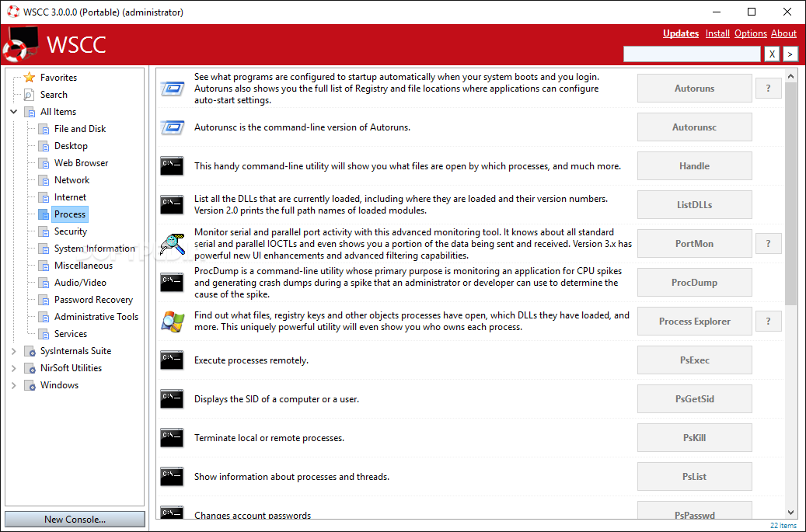Click the PsGetSid console icon
Image resolution: width=806 pixels, height=532 pixels.
pos(172,399)
